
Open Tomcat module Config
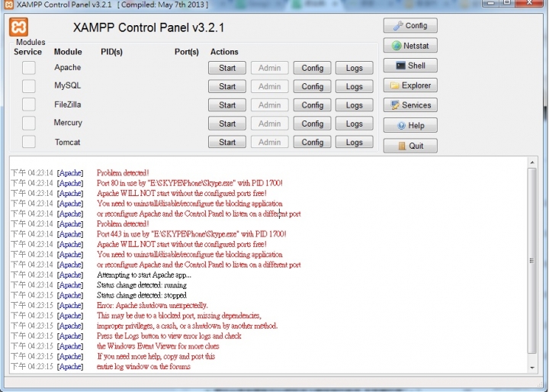point(313,142)
